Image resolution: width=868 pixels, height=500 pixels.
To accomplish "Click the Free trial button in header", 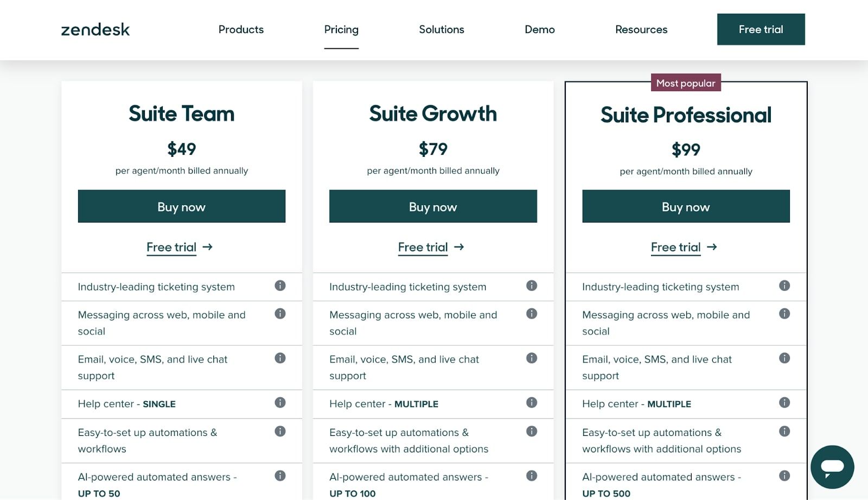I will pos(761,29).
